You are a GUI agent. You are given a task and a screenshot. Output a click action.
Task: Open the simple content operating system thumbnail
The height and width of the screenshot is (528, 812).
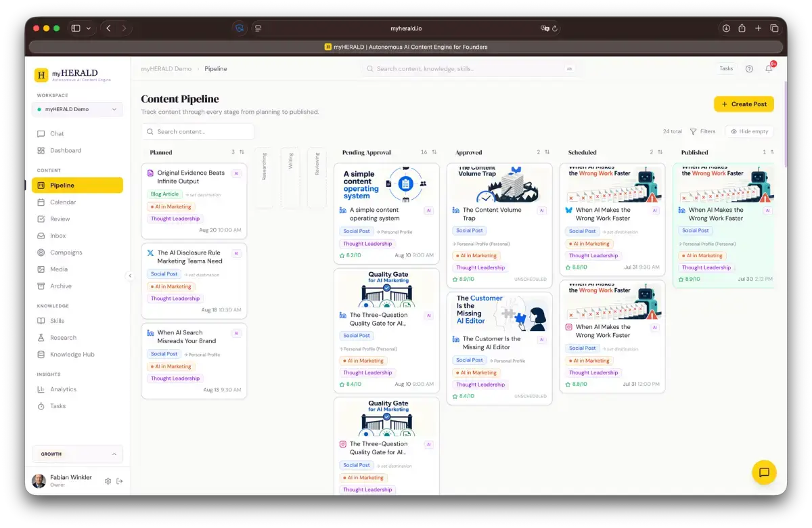pos(386,183)
